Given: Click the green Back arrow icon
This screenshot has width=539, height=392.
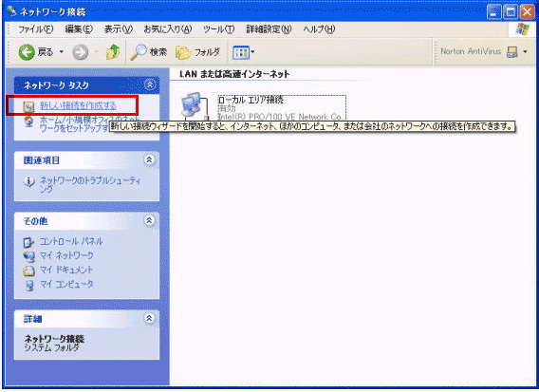Looking at the screenshot, I should tap(27, 52).
